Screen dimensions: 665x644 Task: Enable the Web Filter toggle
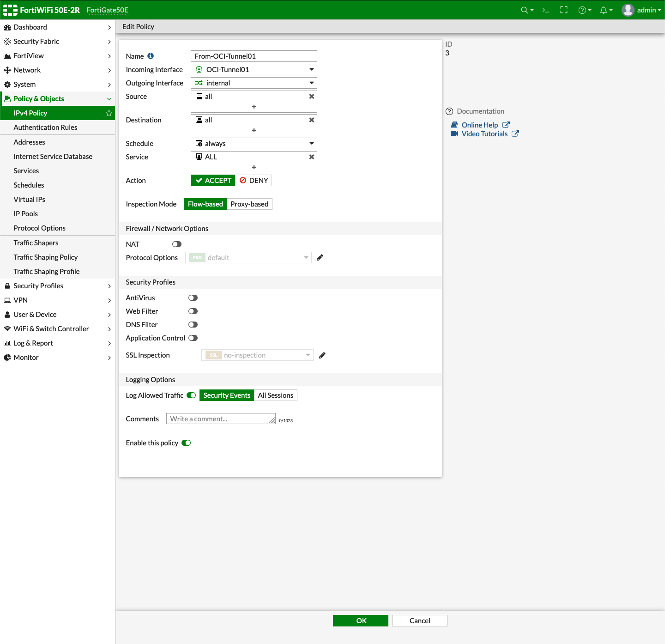click(193, 311)
